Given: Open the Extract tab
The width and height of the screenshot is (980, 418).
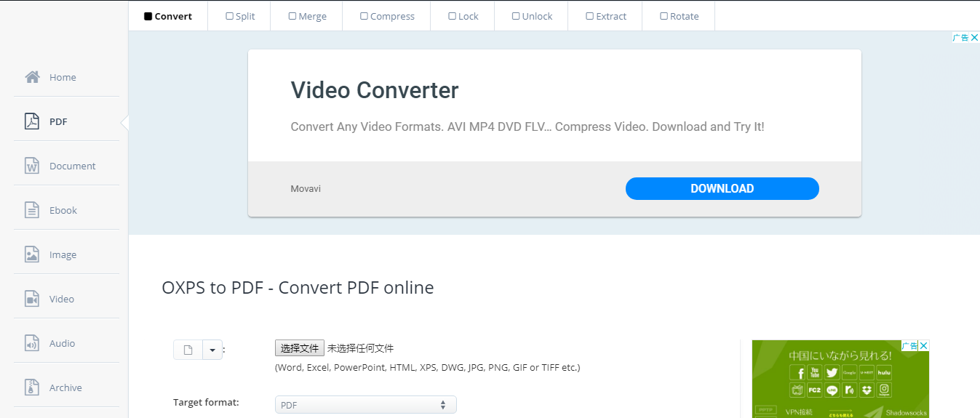Looking at the screenshot, I should coord(605,16).
